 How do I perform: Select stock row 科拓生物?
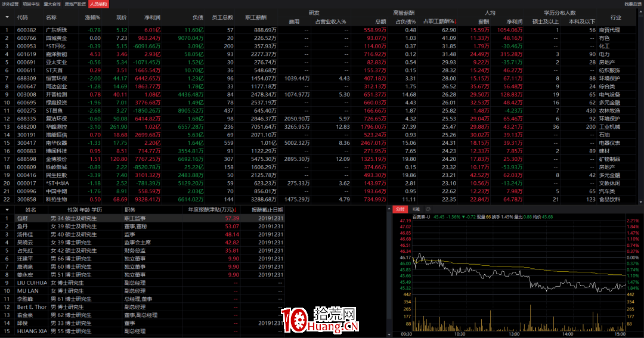[x=319, y=199]
